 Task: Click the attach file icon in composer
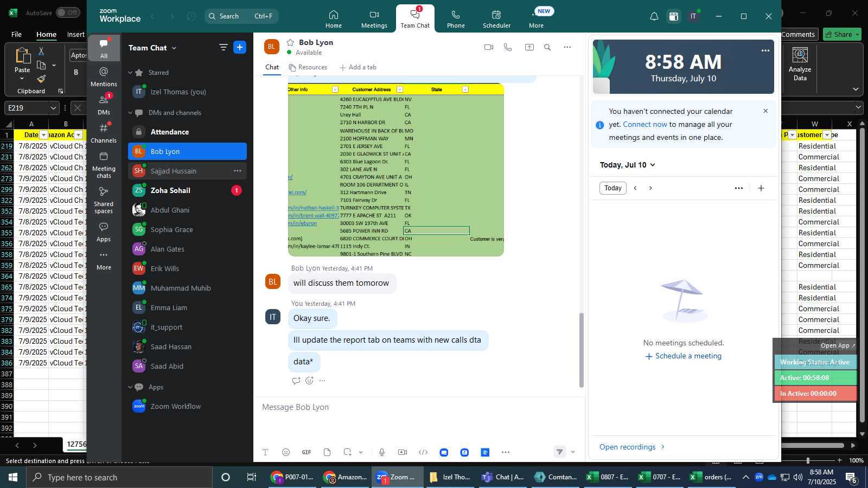[x=327, y=452]
